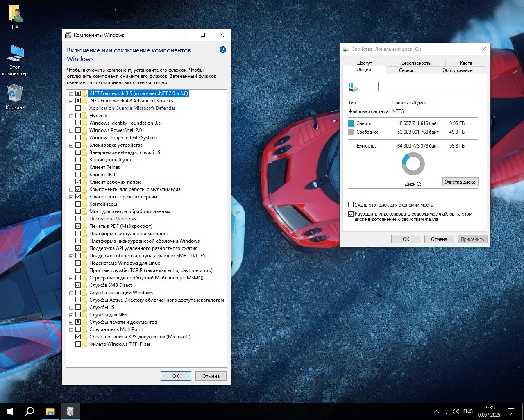Expand Компоненты прежних версий node

coord(71,197)
